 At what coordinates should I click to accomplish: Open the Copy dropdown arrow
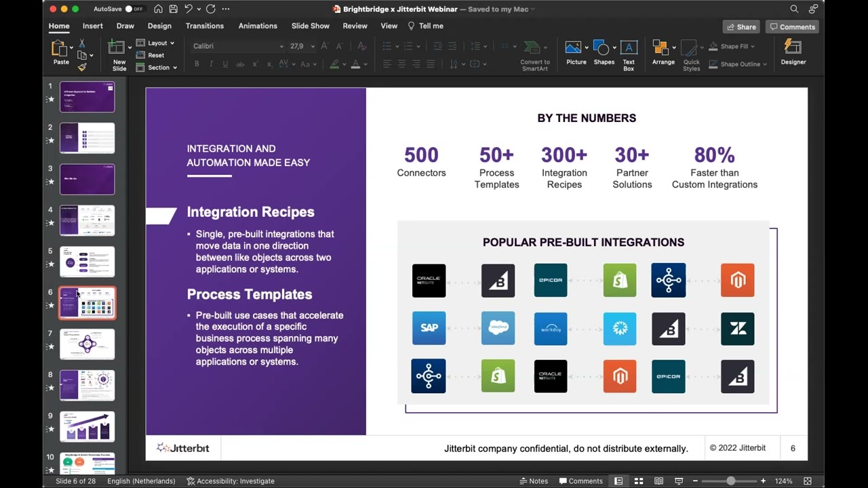pyautogui.click(x=92, y=56)
